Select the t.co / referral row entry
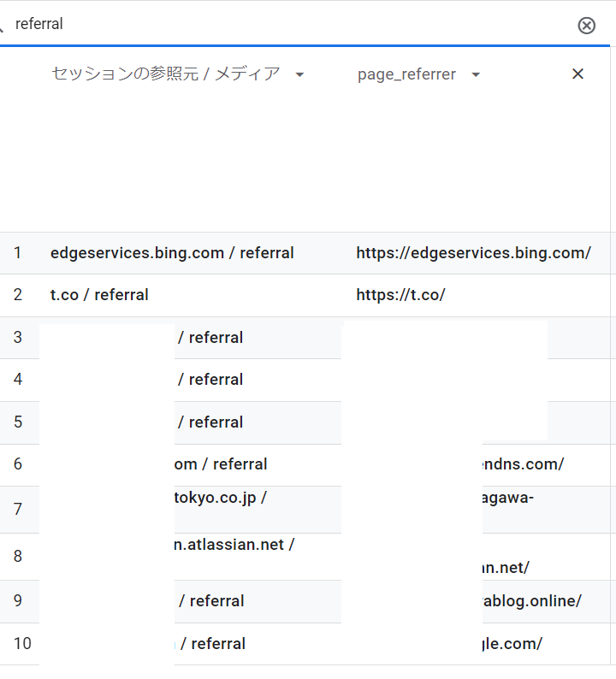The image size is (616, 679). [x=99, y=295]
